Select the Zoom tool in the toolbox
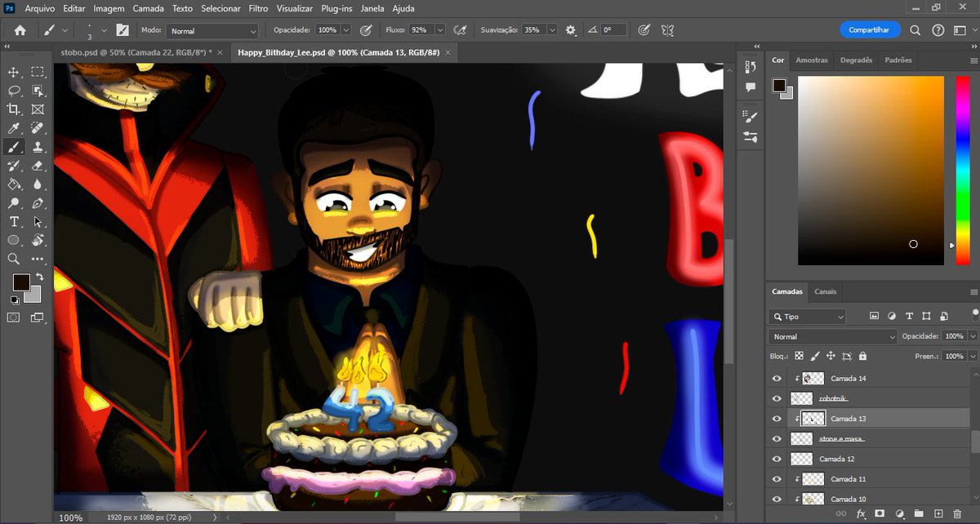980x524 pixels. click(x=14, y=259)
